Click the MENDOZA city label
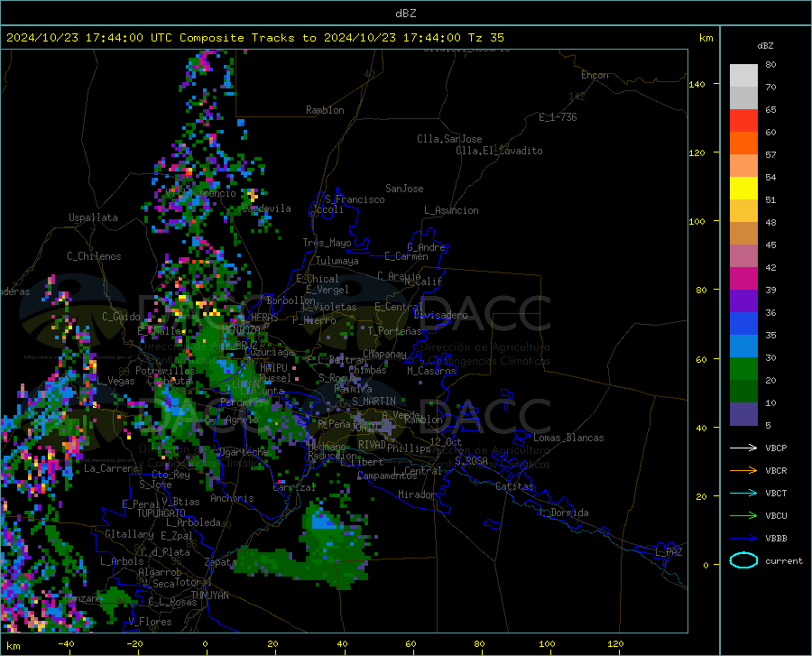The image size is (812, 656). click(241, 330)
